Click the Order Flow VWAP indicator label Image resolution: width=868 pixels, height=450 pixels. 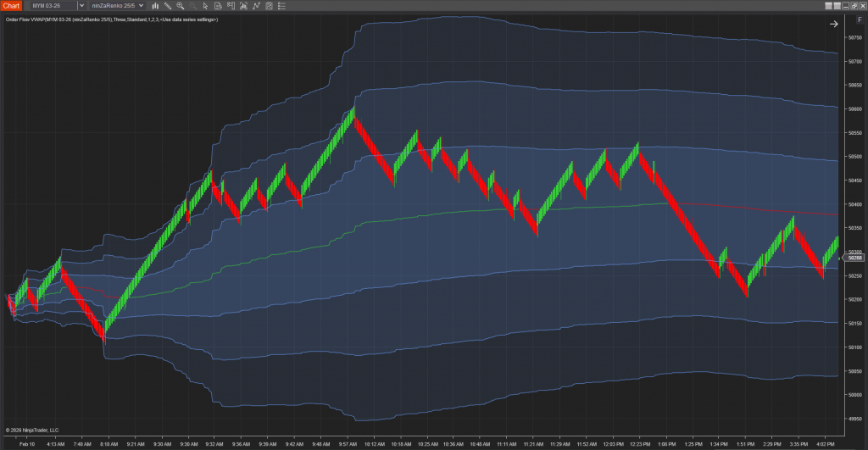[x=111, y=19]
